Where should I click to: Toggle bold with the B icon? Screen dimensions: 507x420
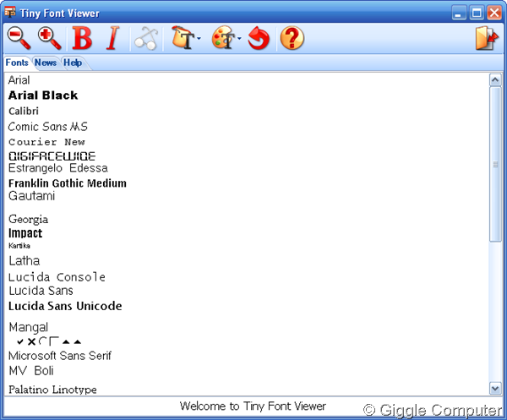point(82,38)
